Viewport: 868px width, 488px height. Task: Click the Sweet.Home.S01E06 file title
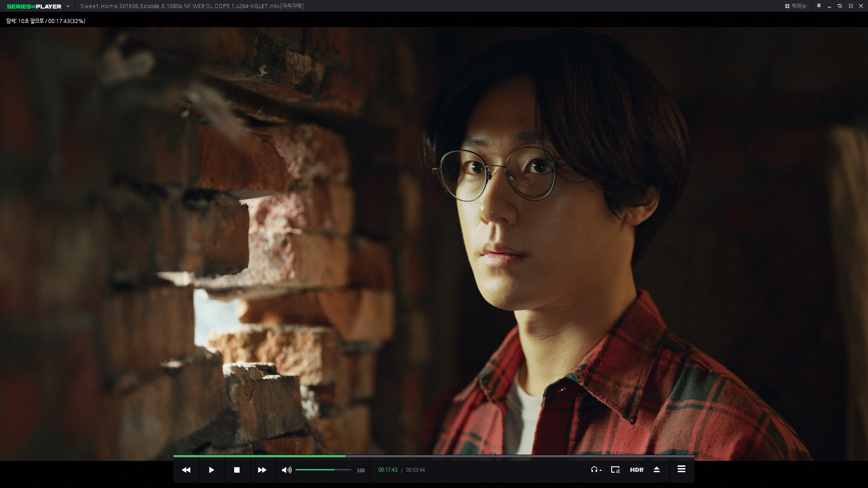click(x=192, y=6)
